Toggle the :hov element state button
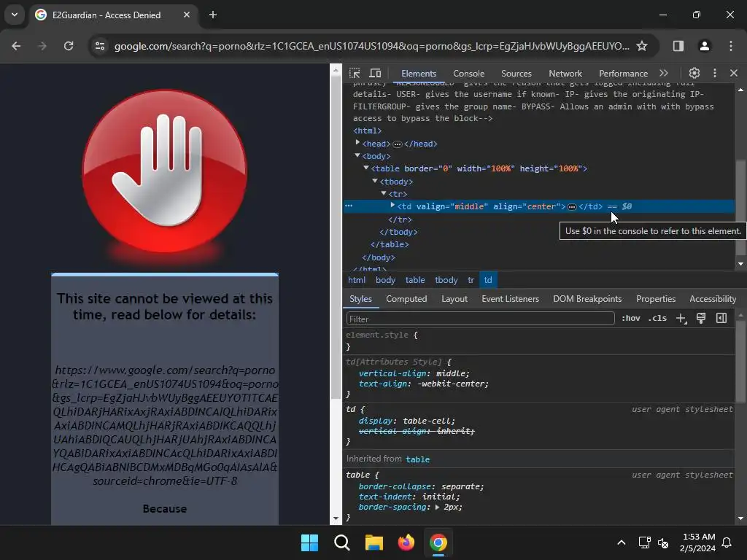 630,319
